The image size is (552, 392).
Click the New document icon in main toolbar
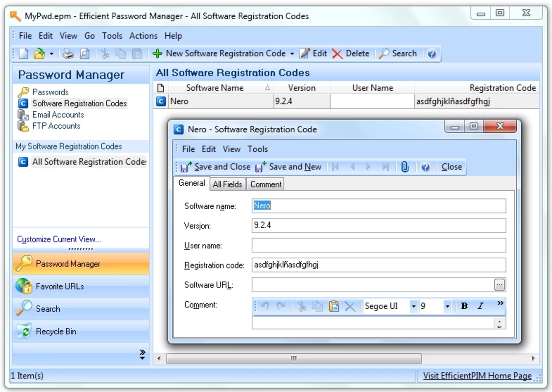[x=24, y=53]
